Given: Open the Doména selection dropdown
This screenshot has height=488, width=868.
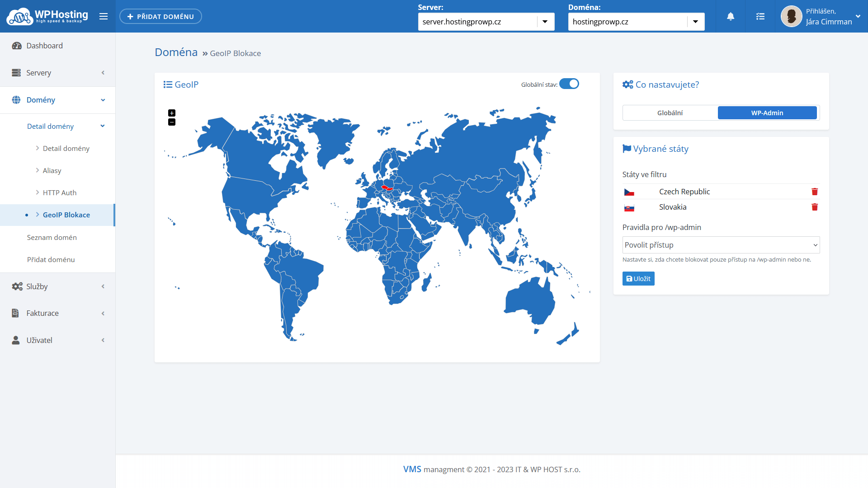Looking at the screenshot, I should tap(636, 22).
